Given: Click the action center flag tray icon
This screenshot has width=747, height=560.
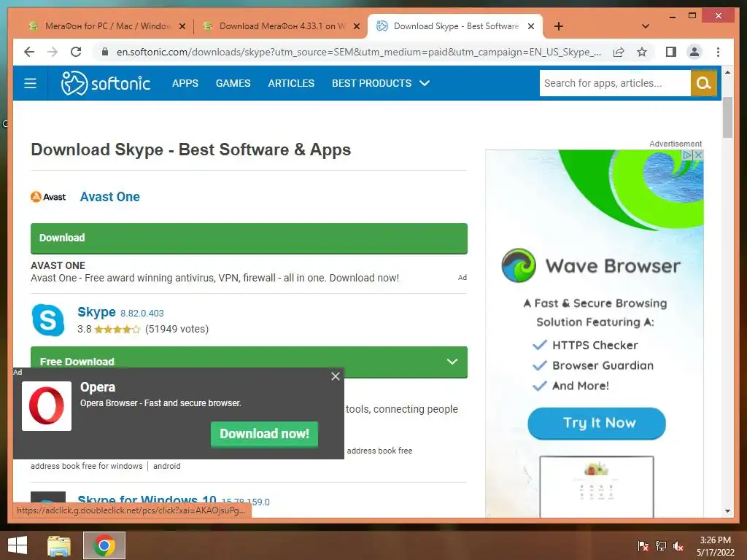Looking at the screenshot, I should pyautogui.click(x=643, y=545).
